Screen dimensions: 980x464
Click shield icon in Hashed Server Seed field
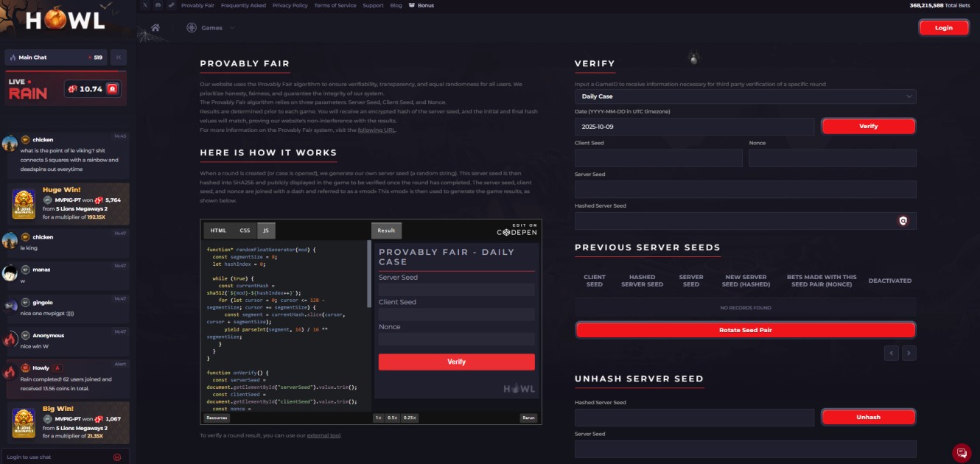(903, 220)
